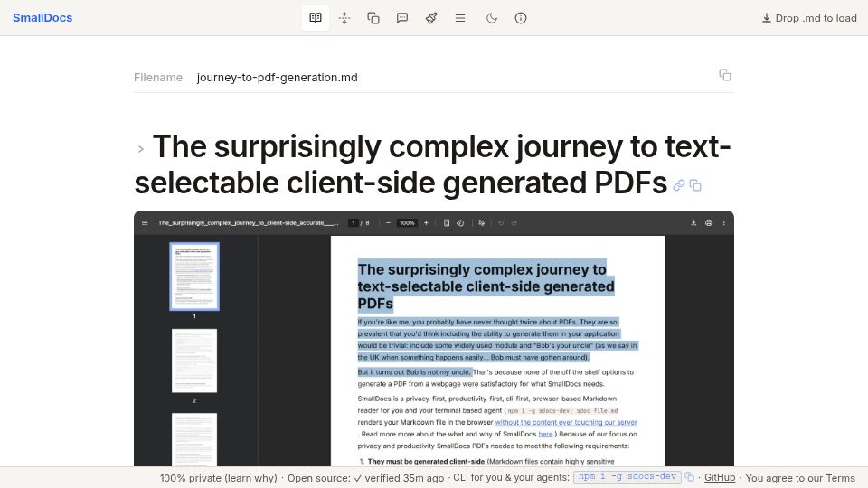Collapse the main heading section chevron

(141, 149)
